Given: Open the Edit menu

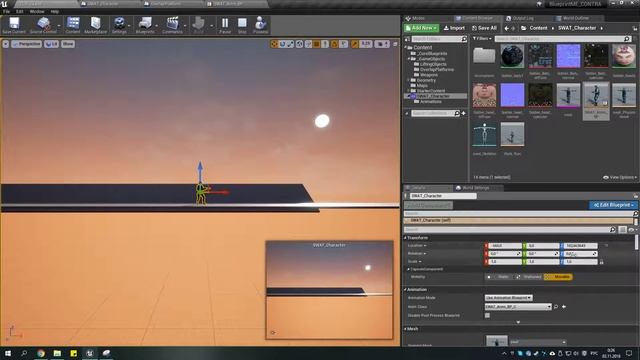Looking at the screenshot, I should coord(20,11).
